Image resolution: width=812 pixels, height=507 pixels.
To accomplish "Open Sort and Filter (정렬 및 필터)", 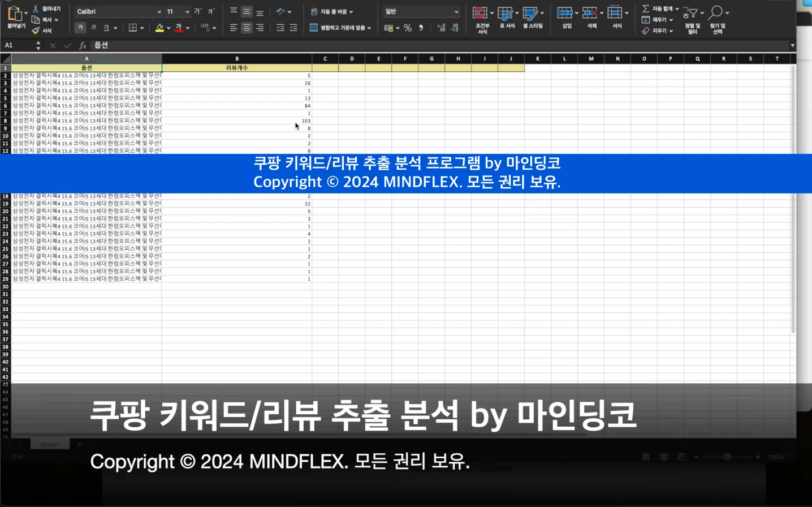I will click(692, 20).
